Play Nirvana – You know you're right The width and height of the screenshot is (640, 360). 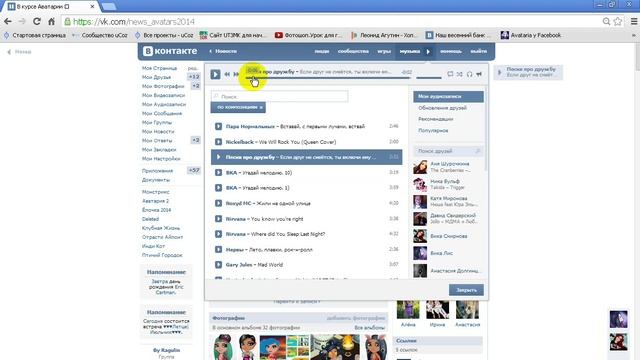pyautogui.click(x=218, y=219)
